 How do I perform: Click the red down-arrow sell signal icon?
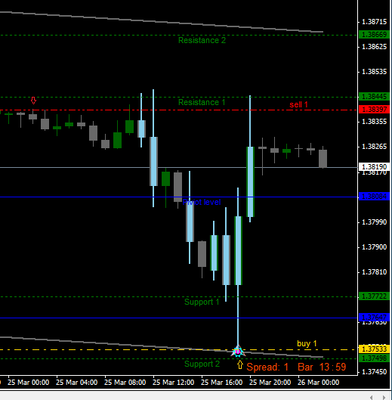(33, 100)
